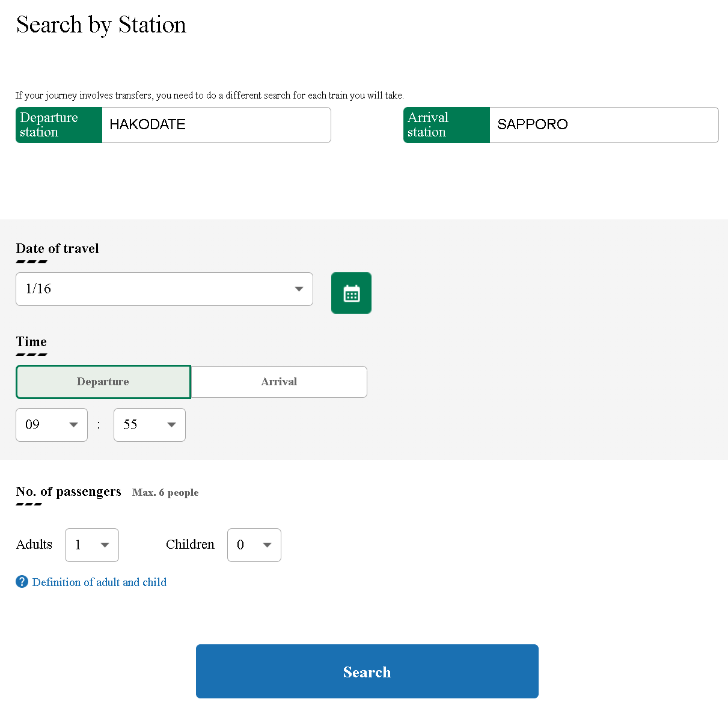Screen dimensions: 728x708
Task: Select the Departure time option
Action: tap(103, 382)
